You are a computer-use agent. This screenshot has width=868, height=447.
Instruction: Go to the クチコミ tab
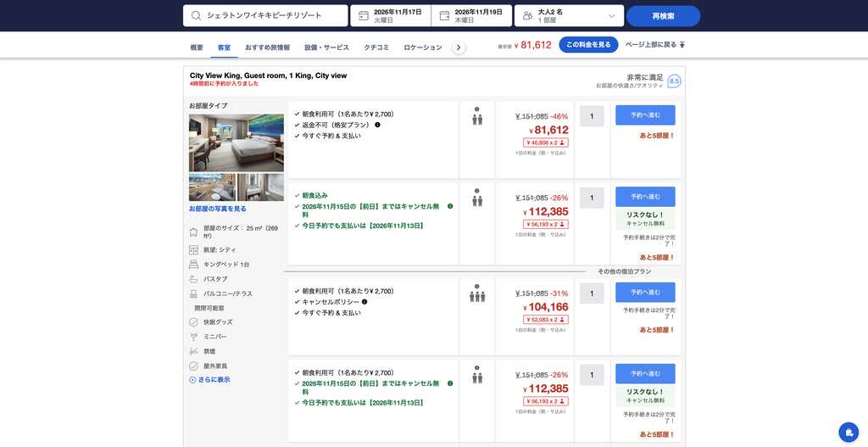click(x=376, y=47)
